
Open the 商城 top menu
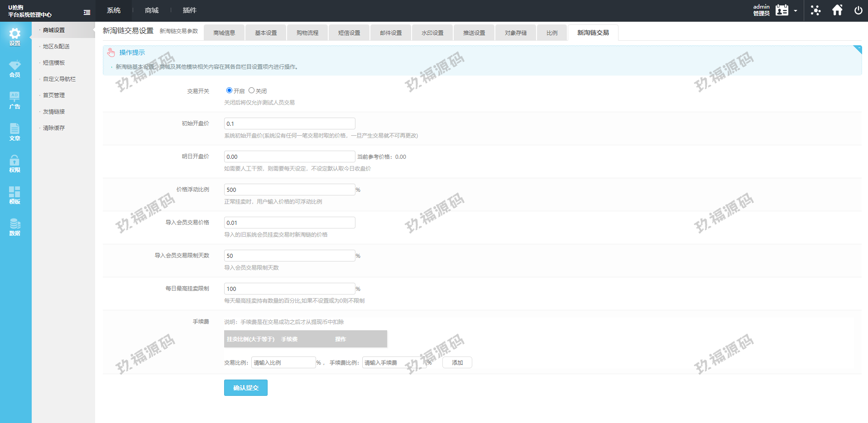coord(152,10)
